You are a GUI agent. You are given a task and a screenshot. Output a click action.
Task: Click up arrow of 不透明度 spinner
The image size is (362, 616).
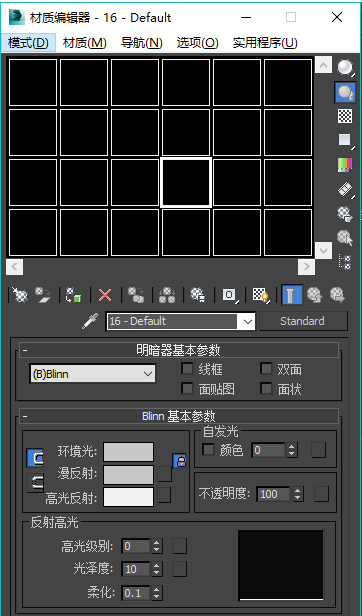point(298,490)
